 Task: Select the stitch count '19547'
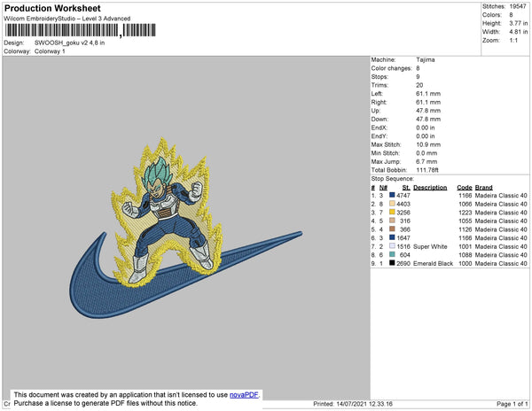[518, 6]
